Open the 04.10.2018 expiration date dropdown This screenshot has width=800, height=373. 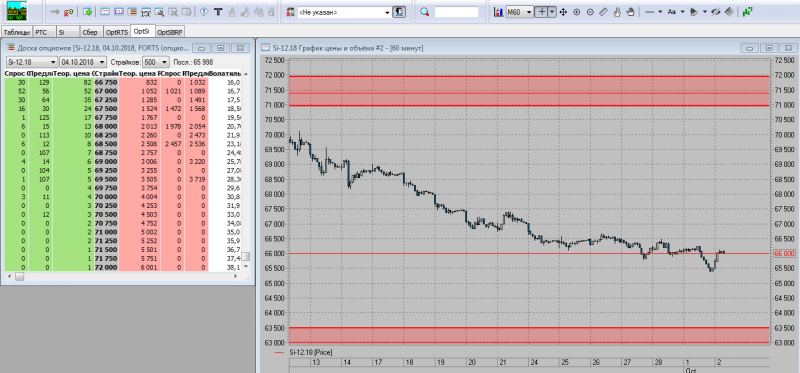click(83, 62)
